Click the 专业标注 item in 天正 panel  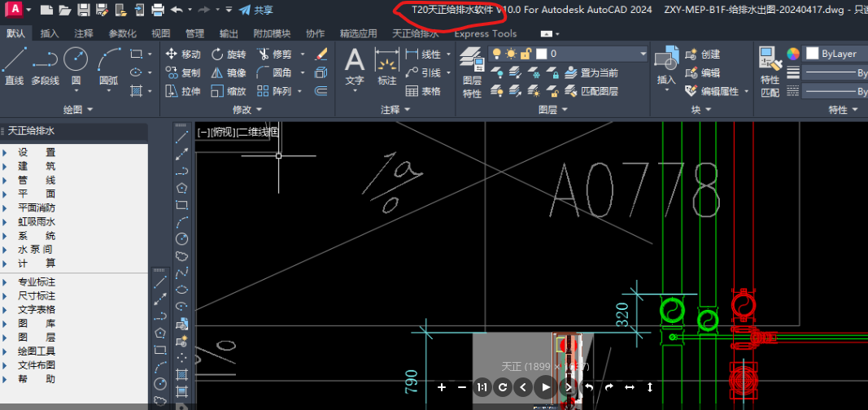[37, 282]
